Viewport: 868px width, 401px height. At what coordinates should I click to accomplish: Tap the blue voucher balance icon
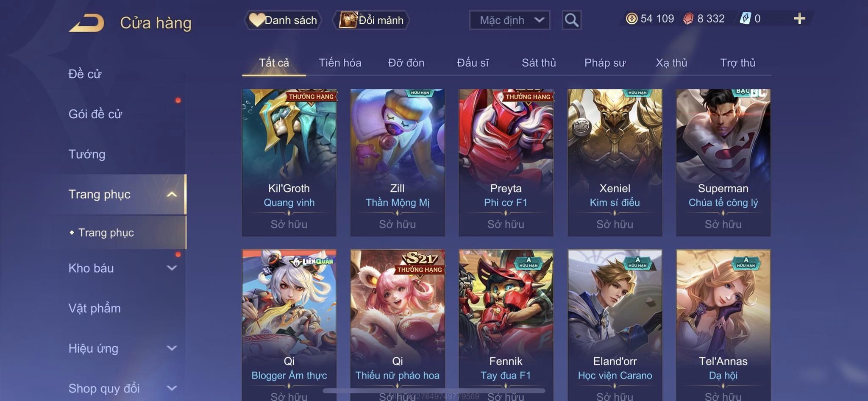(745, 19)
